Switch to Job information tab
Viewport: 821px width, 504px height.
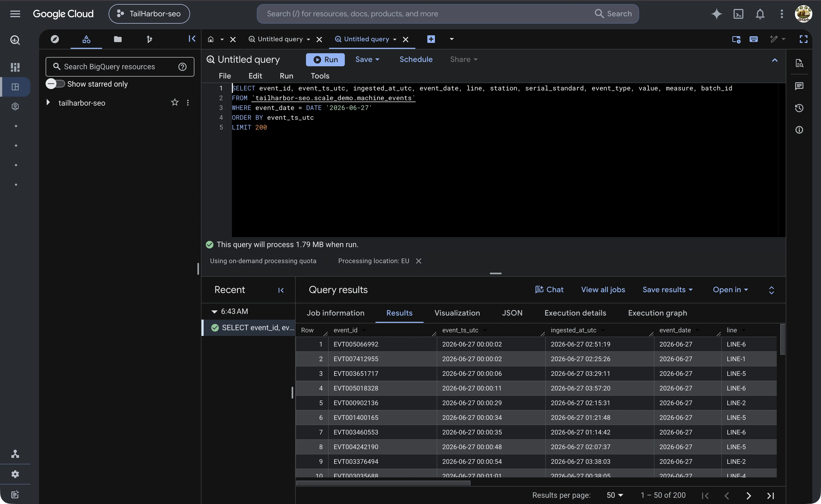(x=335, y=313)
